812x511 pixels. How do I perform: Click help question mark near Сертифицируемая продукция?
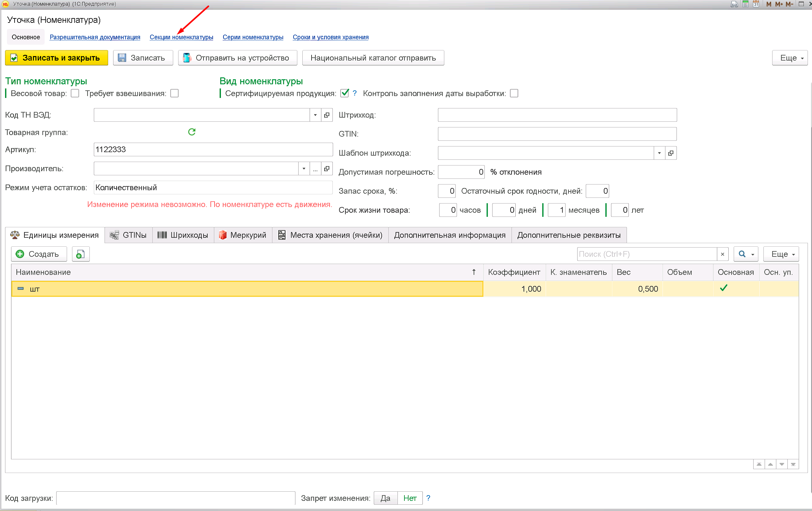pos(355,94)
